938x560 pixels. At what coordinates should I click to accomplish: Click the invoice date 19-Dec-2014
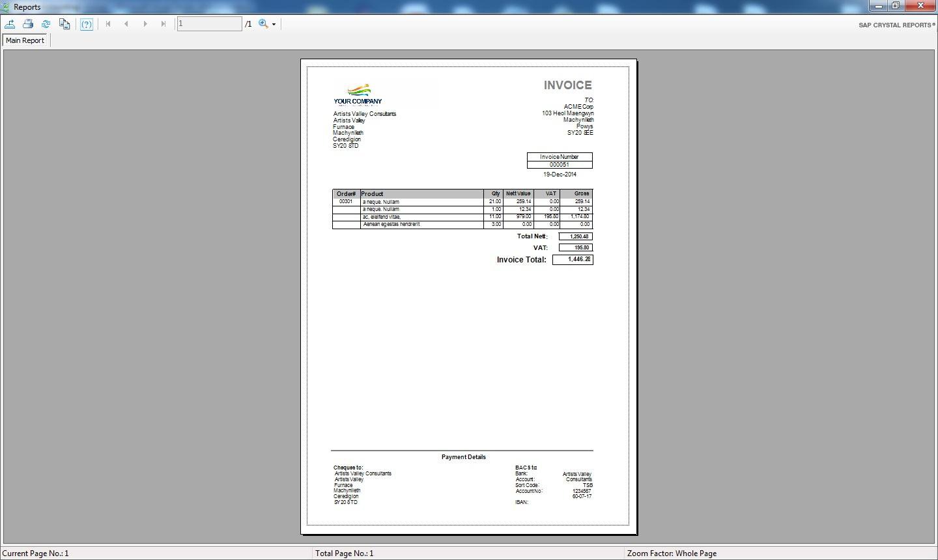[560, 175]
